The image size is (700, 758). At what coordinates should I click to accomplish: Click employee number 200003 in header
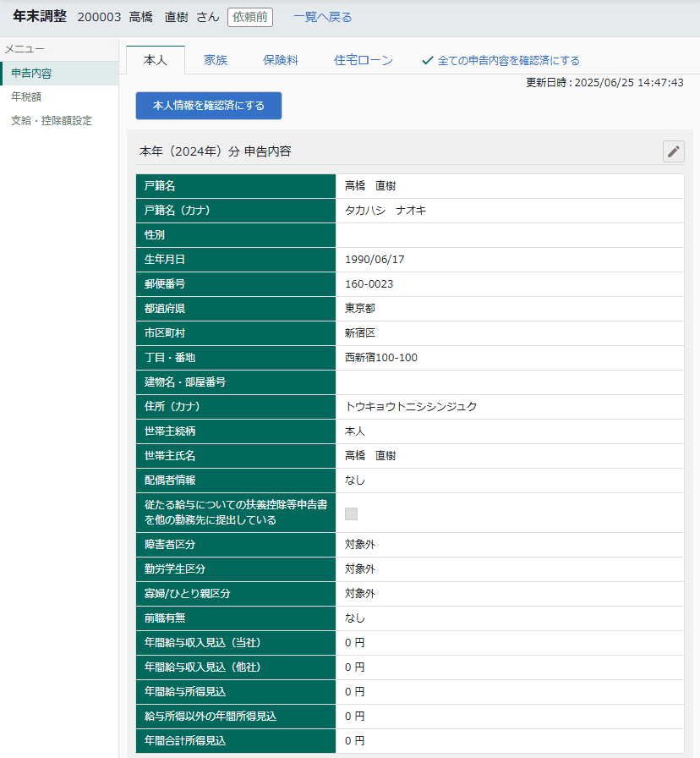[99, 17]
